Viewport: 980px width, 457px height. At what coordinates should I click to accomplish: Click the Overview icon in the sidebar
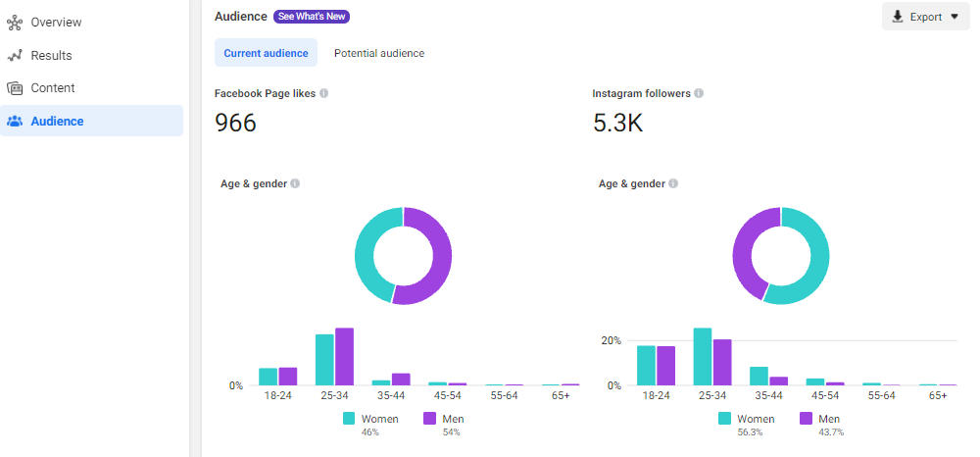15,22
